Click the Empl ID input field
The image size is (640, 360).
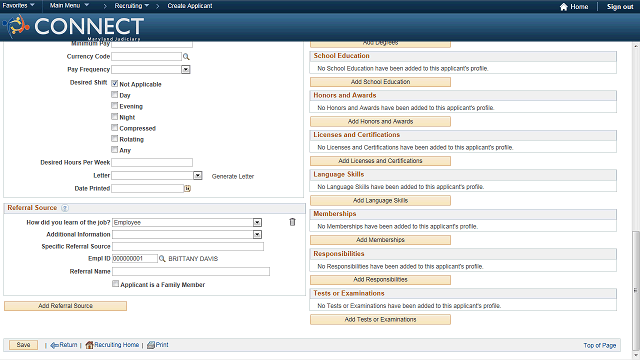tap(135, 259)
